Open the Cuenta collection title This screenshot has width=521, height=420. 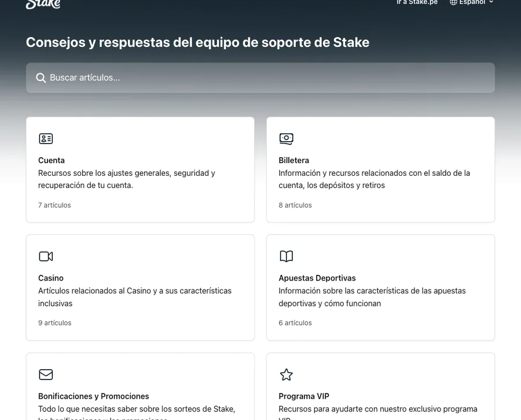[52, 160]
